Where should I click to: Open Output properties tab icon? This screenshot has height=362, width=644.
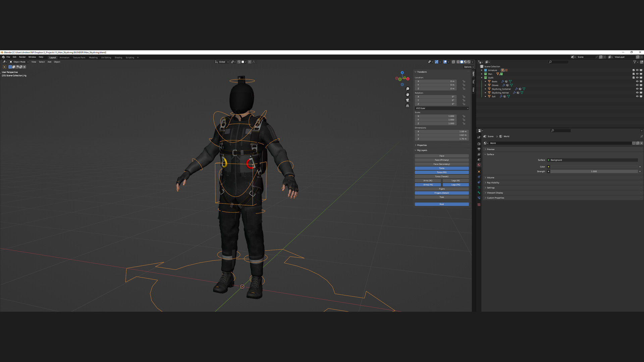(479, 149)
